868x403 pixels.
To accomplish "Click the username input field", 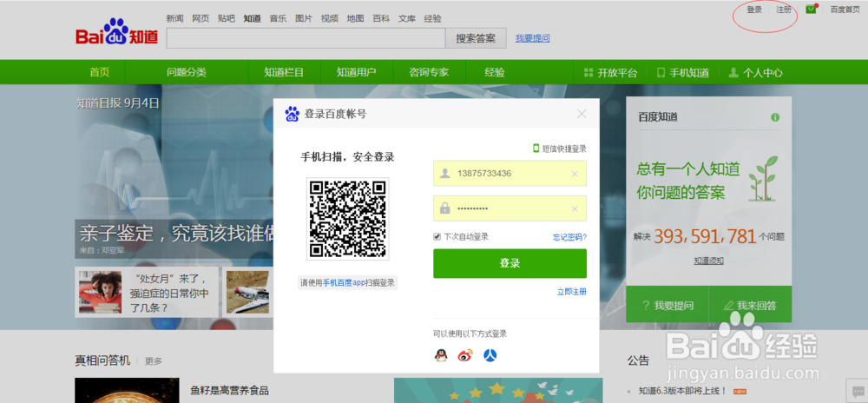I will pos(510,174).
